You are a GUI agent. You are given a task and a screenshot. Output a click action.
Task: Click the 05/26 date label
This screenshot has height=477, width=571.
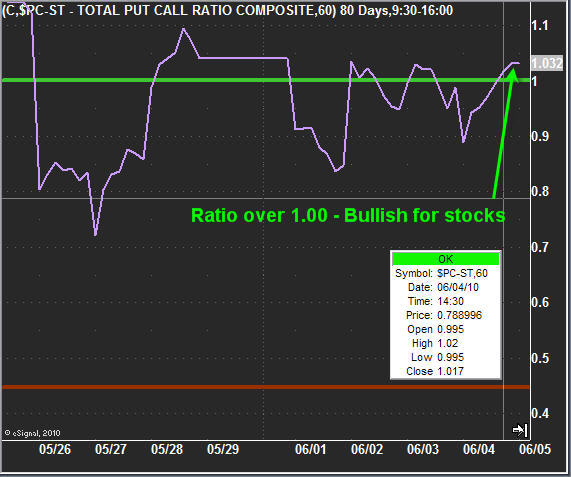point(55,449)
